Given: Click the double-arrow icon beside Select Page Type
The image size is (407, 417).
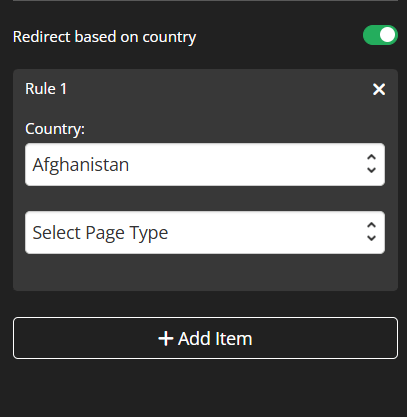Looking at the screenshot, I should coord(371,232).
